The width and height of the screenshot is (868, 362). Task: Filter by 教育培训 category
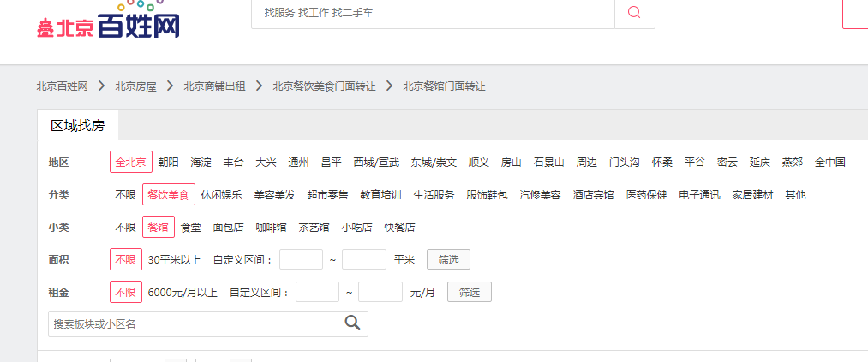pyautogui.click(x=380, y=194)
